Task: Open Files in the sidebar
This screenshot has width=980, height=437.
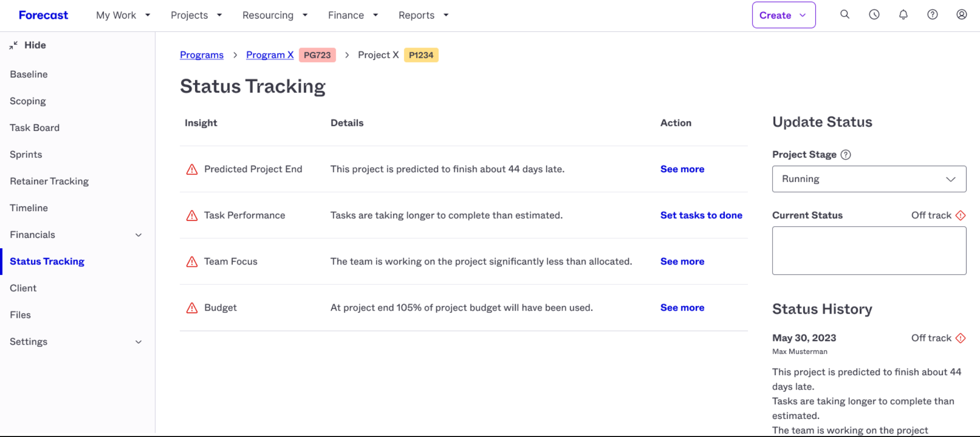Action: pyautogui.click(x=20, y=315)
